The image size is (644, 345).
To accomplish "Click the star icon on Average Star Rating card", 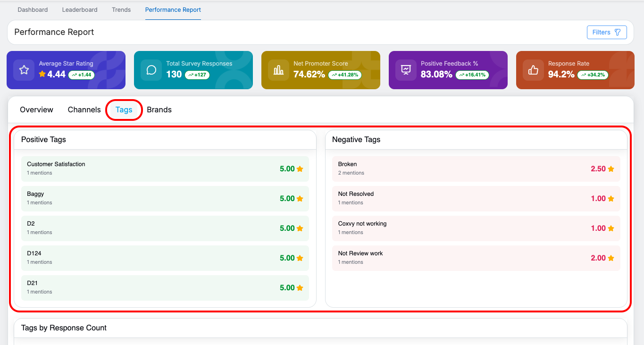I will [x=24, y=70].
